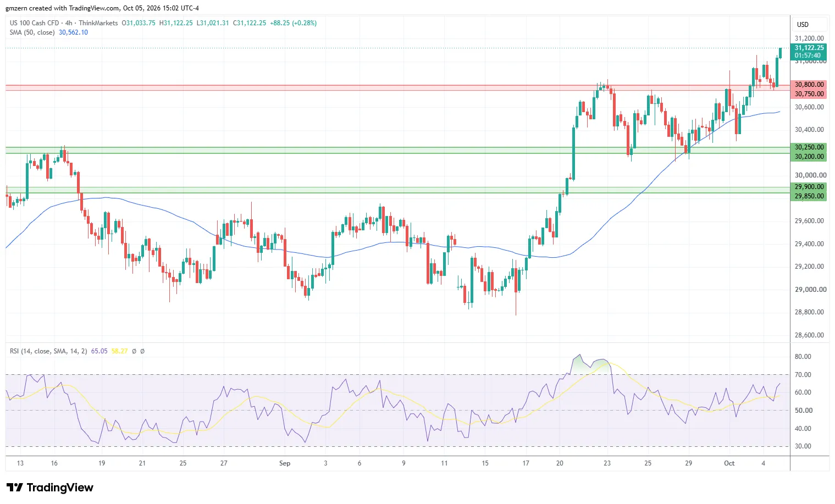The height and width of the screenshot is (504, 835).
Task: Select the US 100 Cash CFD symbol title
Action: (34, 23)
